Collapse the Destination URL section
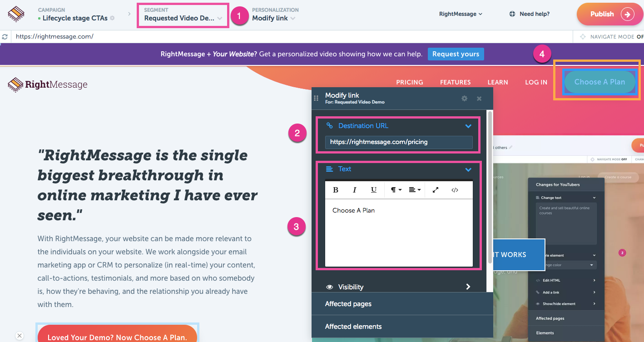This screenshot has width=644, height=342. (x=468, y=126)
